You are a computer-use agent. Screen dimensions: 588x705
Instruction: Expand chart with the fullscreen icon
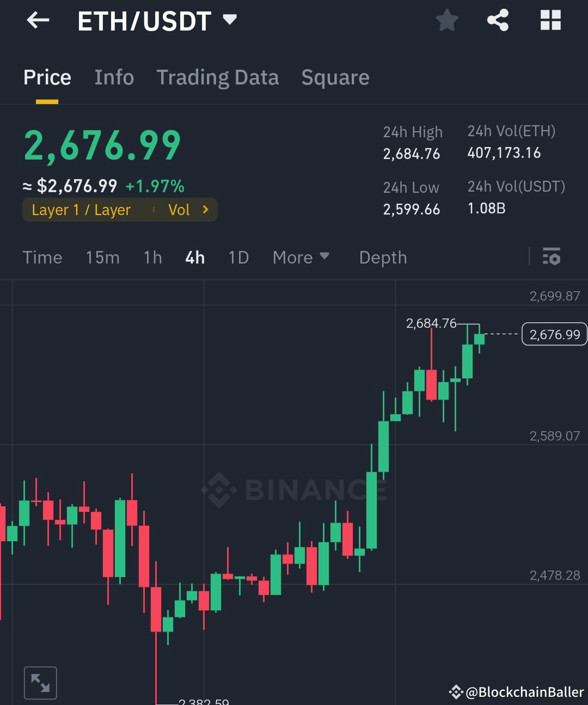pyautogui.click(x=40, y=682)
